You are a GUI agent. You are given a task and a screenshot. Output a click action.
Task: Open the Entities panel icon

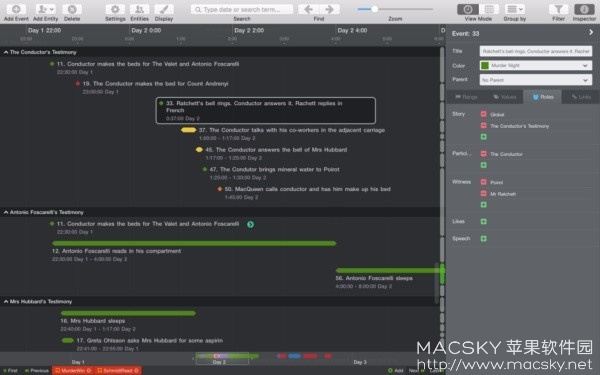(140, 9)
